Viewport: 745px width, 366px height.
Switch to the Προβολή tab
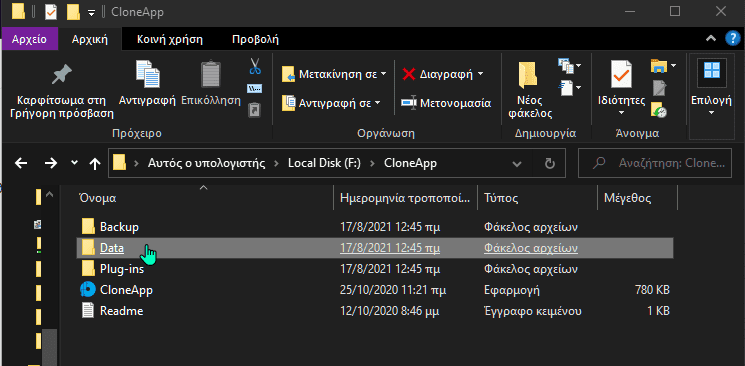255,39
